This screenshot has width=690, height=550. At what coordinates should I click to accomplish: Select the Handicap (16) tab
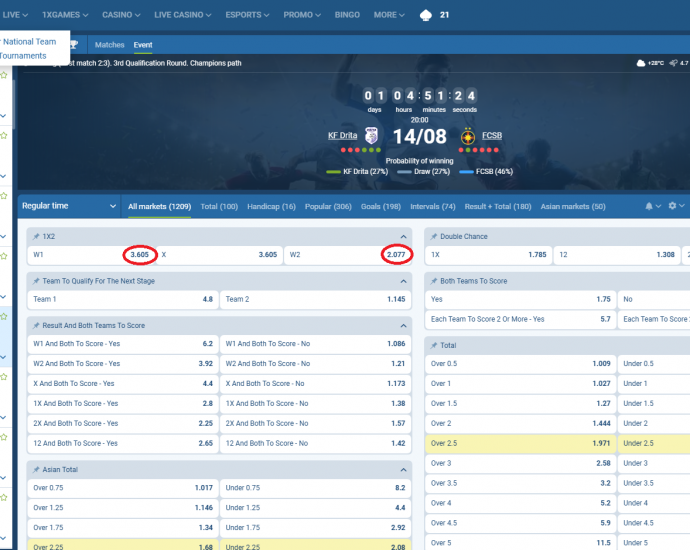(272, 206)
